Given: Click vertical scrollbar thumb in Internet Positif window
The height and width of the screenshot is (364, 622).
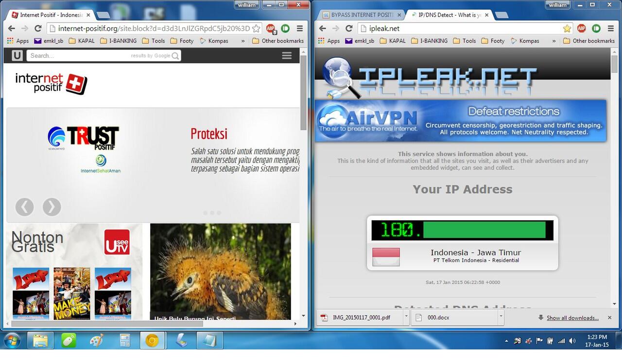Looking at the screenshot, I should (x=304, y=92).
